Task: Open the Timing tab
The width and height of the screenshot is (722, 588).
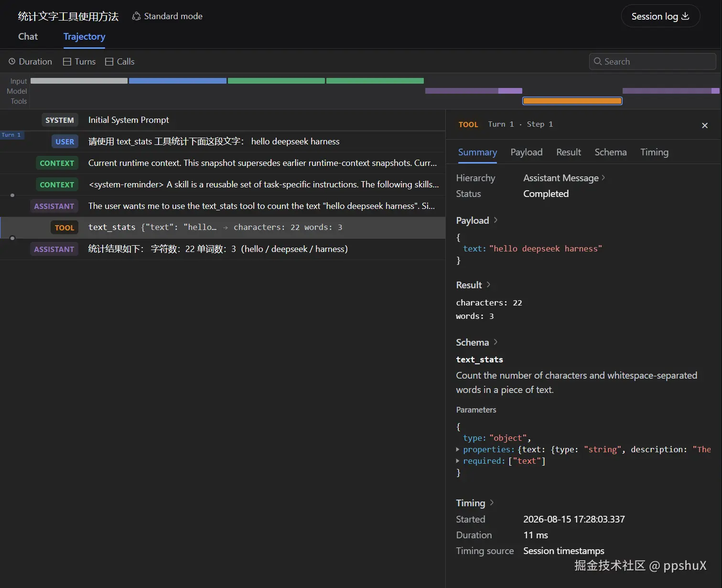Action: 655,152
